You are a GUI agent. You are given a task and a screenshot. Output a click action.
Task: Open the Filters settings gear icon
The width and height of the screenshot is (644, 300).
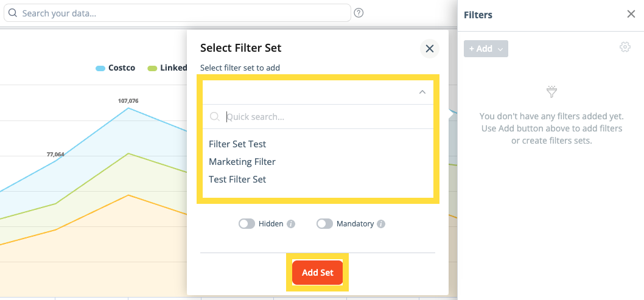(625, 47)
